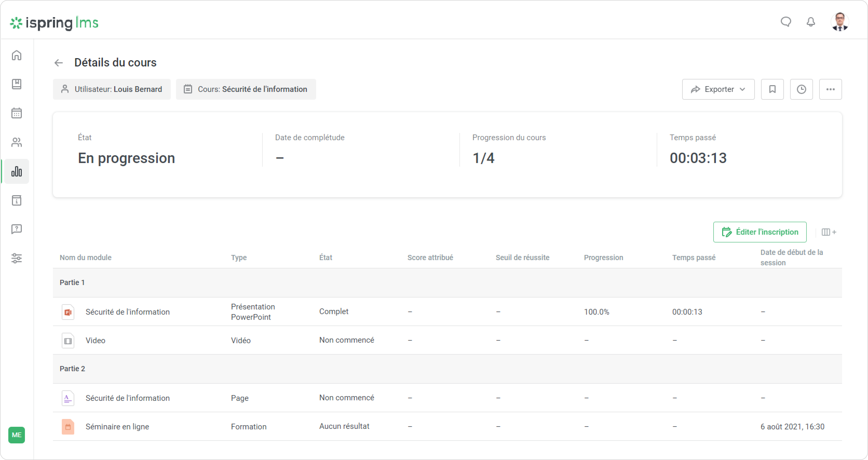Open the help question bubble icon
The width and height of the screenshot is (868, 460).
(17, 229)
